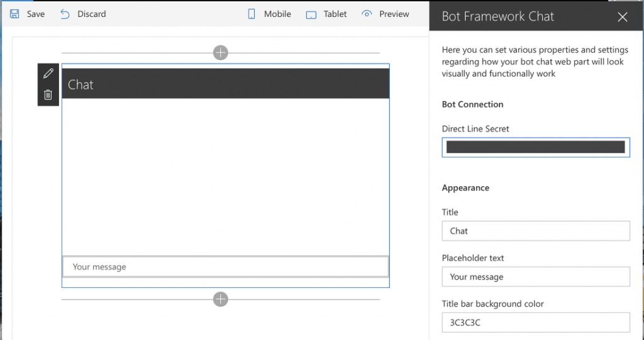This screenshot has width=644, height=340.
Task: Add a section above the Chat web part
Action: [x=220, y=53]
